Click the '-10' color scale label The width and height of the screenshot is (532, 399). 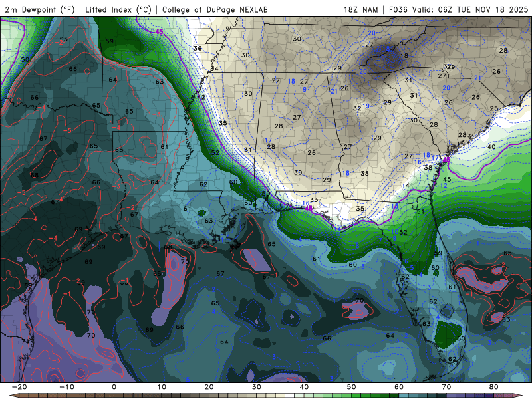pos(66,387)
